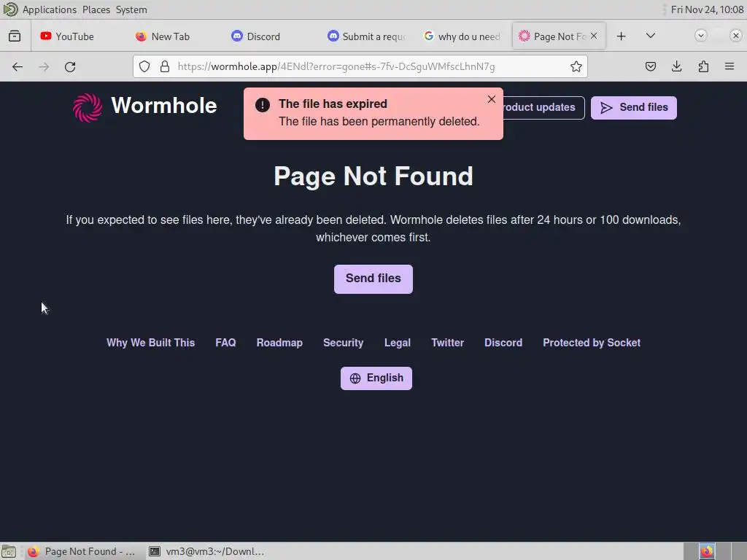Click the window minimize chevron button
The image size is (747, 560).
pyautogui.click(x=701, y=36)
